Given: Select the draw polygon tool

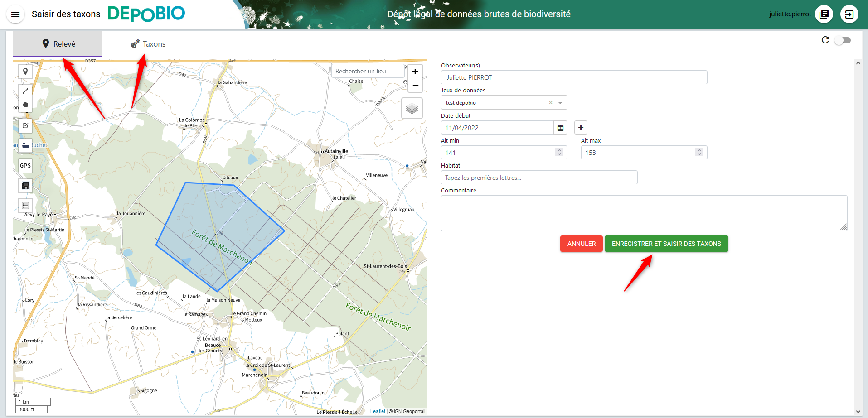Looking at the screenshot, I should pyautogui.click(x=25, y=105).
